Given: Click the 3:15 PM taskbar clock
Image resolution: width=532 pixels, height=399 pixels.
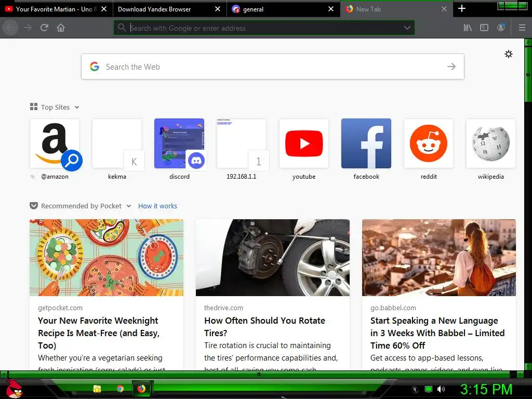Looking at the screenshot, I should coord(486,389).
